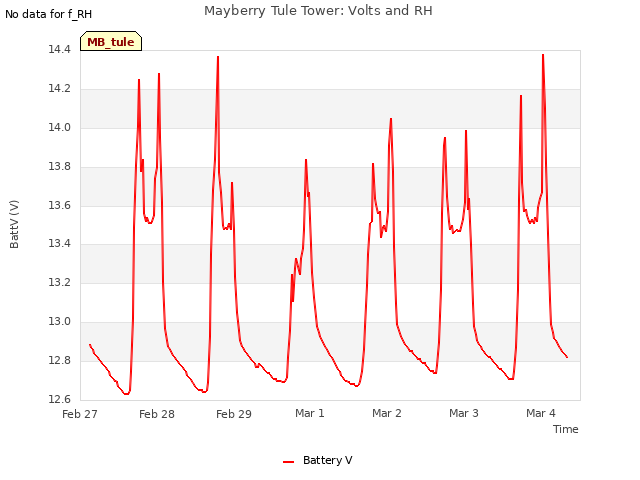Click the Feb 28 axis label

click(157, 414)
